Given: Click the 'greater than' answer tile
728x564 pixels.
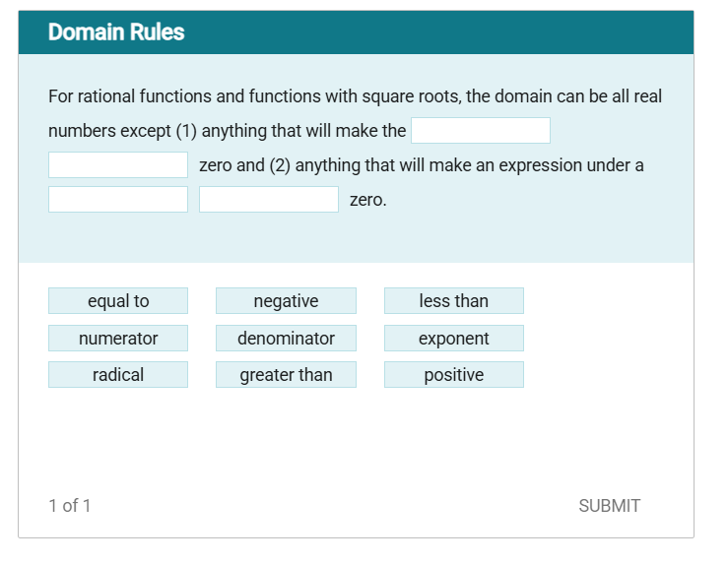Looking at the screenshot, I should [x=286, y=375].
